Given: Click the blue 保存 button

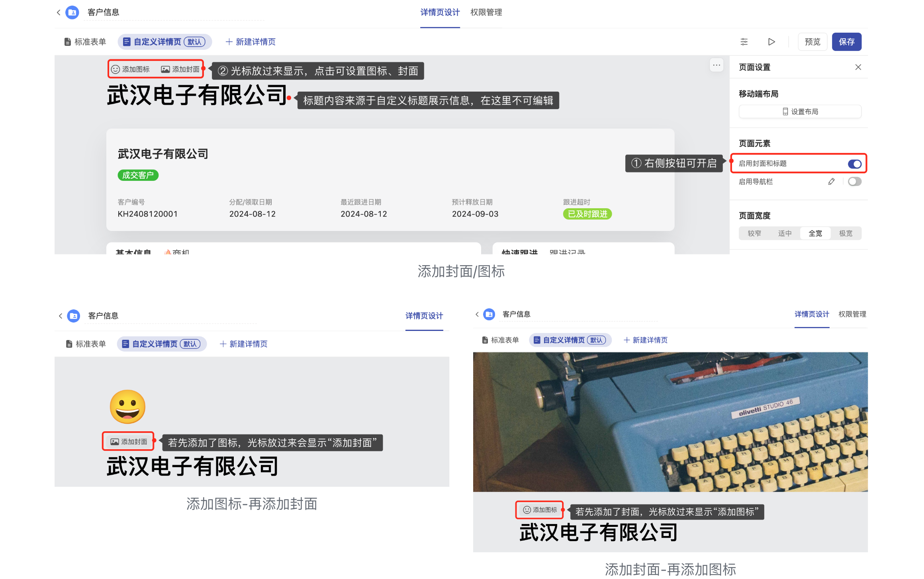Looking at the screenshot, I should tap(847, 42).
